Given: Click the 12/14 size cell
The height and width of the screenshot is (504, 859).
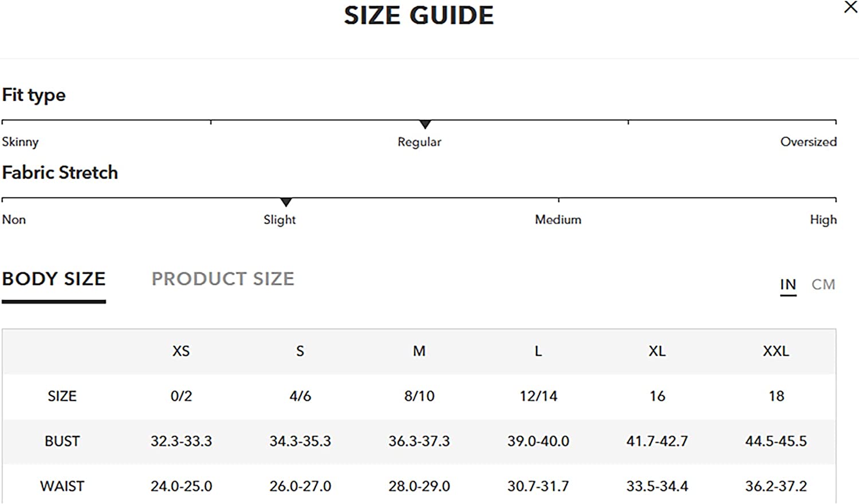Looking at the screenshot, I should [x=538, y=396].
